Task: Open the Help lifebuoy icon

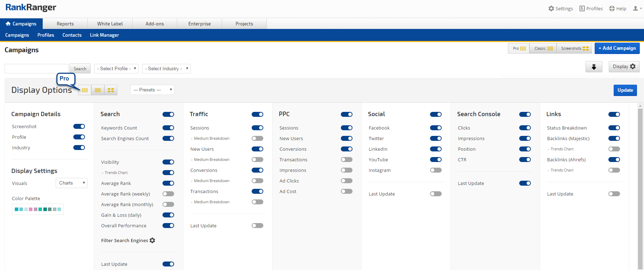Action: 612,8
